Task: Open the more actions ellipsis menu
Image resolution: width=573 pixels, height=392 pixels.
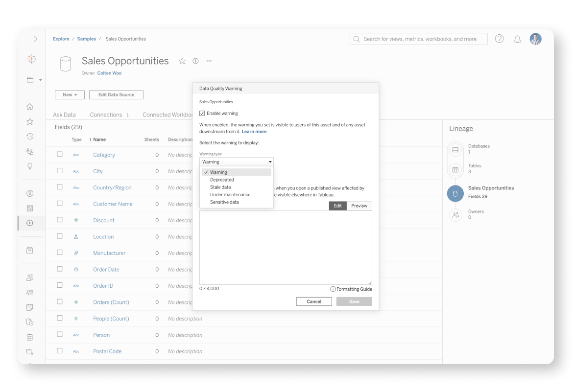Action: [x=209, y=61]
